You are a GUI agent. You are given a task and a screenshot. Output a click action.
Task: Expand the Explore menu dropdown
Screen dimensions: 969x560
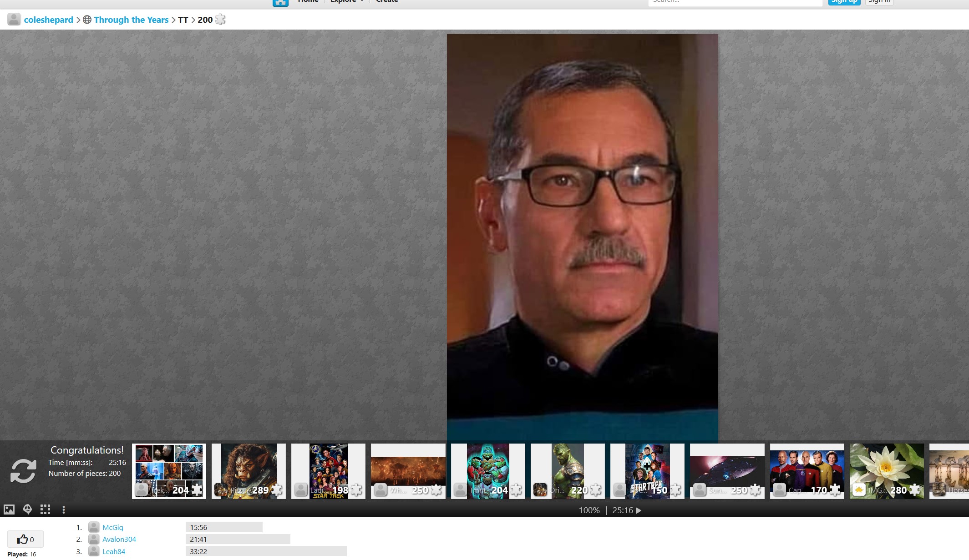[x=347, y=1]
